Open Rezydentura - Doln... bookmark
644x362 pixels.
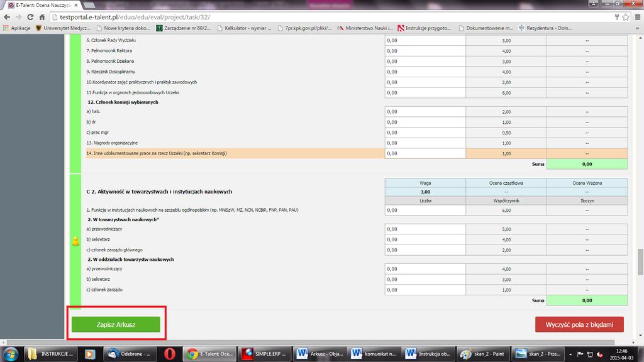[x=545, y=28]
